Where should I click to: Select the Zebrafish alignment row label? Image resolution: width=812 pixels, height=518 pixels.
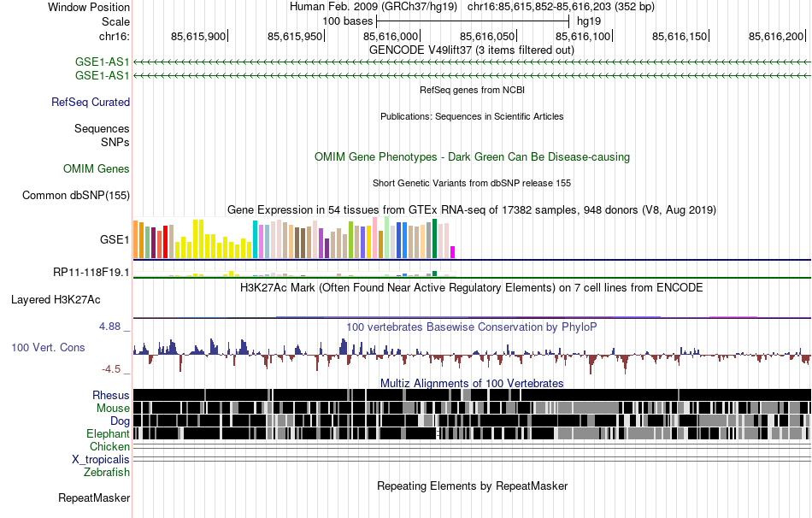[107, 473]
